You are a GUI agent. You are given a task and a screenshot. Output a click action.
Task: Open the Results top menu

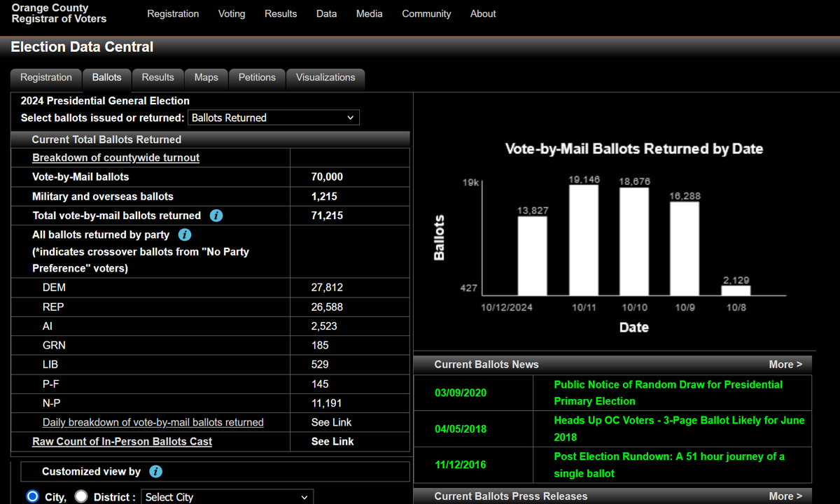281,14
